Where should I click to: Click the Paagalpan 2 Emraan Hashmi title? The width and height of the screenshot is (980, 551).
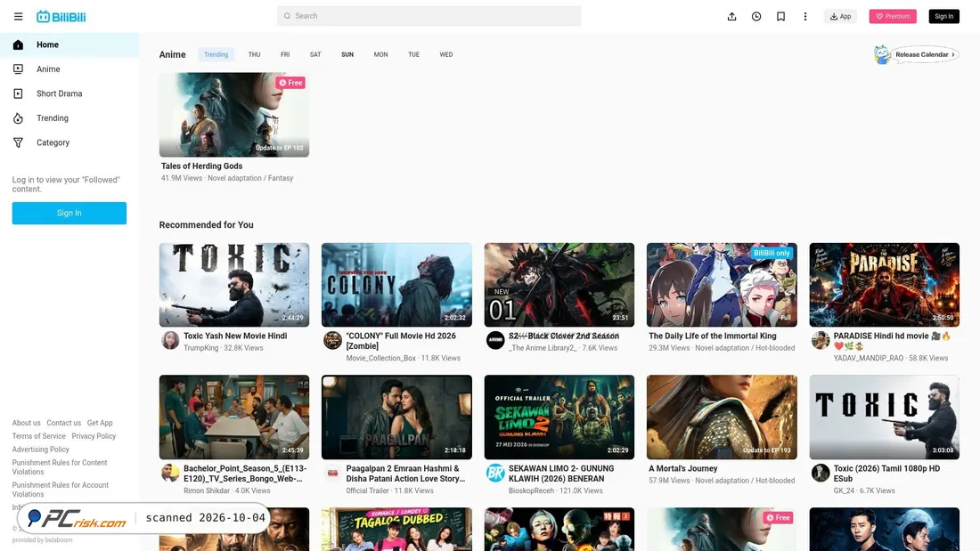[405, 474]
